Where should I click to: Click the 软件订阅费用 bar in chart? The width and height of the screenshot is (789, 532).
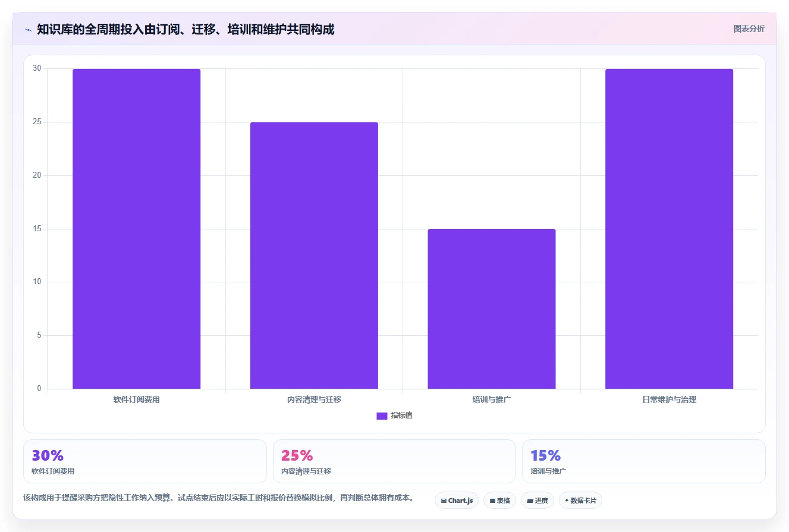pyautogui.click(x=136, y=229)
